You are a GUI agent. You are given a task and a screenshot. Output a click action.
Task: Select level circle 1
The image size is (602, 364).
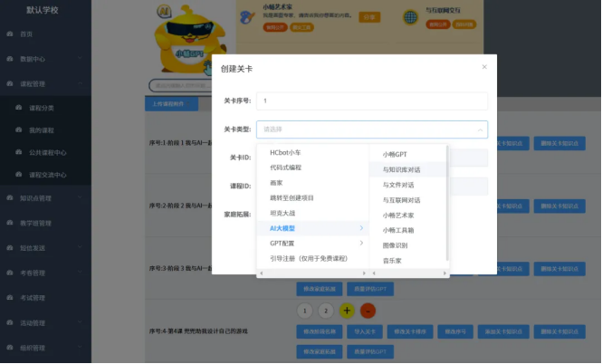tap(305, 311)
